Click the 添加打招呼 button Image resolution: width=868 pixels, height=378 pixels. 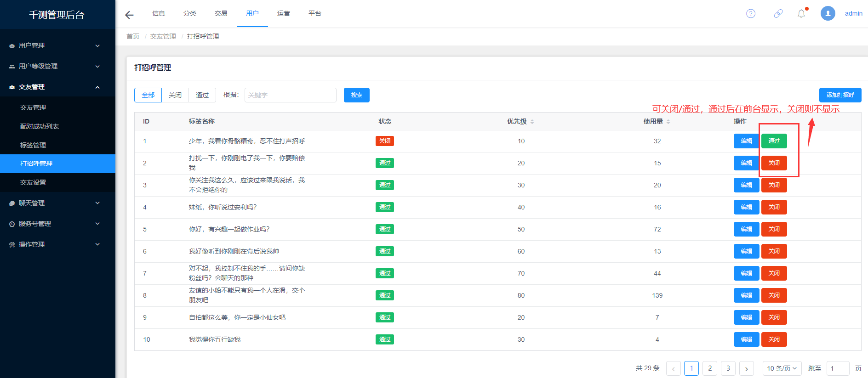(x=840, y=95)
